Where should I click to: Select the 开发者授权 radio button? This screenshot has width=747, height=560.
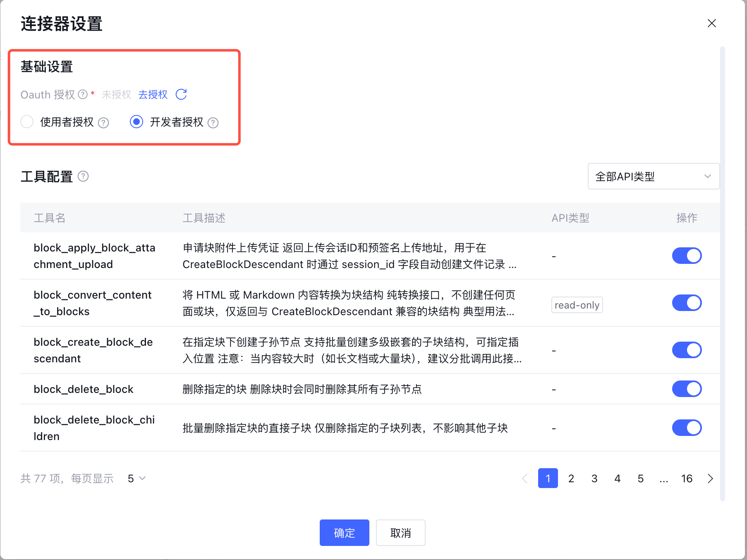click(x=136, y=122)
